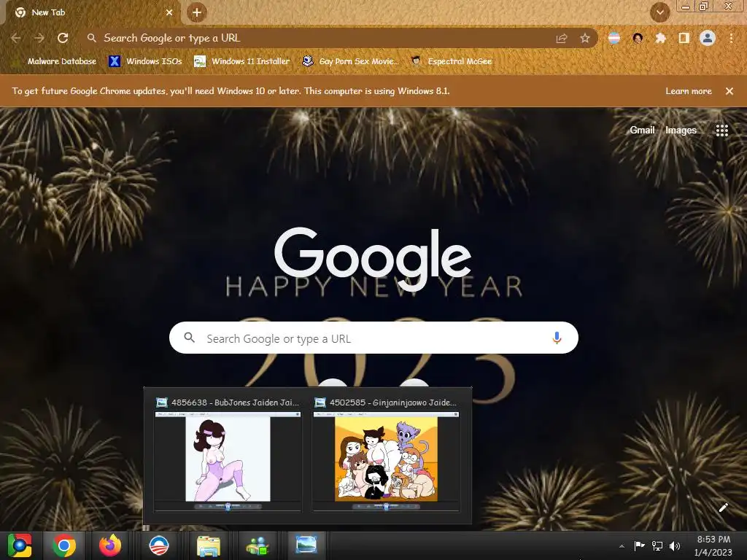
Task: Open Images link on new tab page
Action: (681, 130)
